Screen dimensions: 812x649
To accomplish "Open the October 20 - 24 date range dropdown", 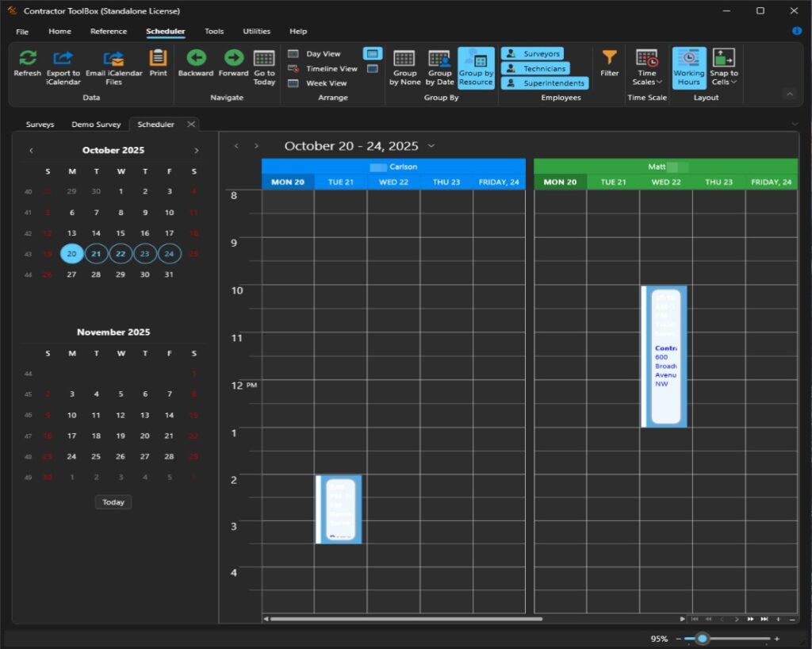I will (431, 146).
